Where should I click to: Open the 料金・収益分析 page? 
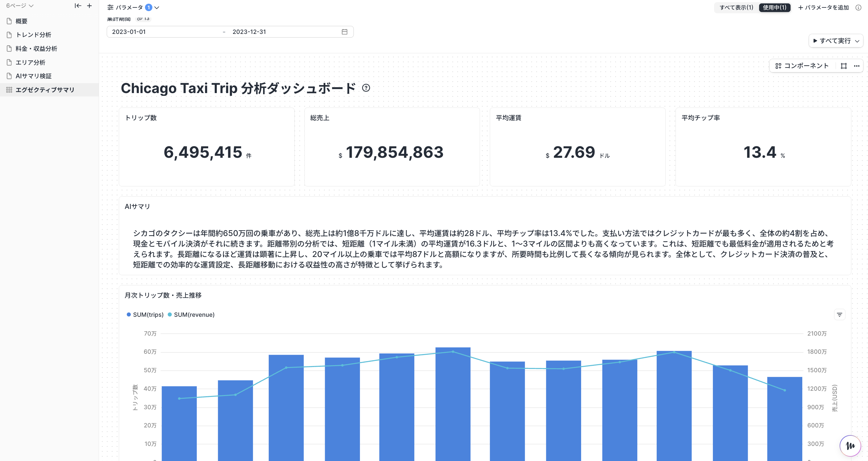49,48
